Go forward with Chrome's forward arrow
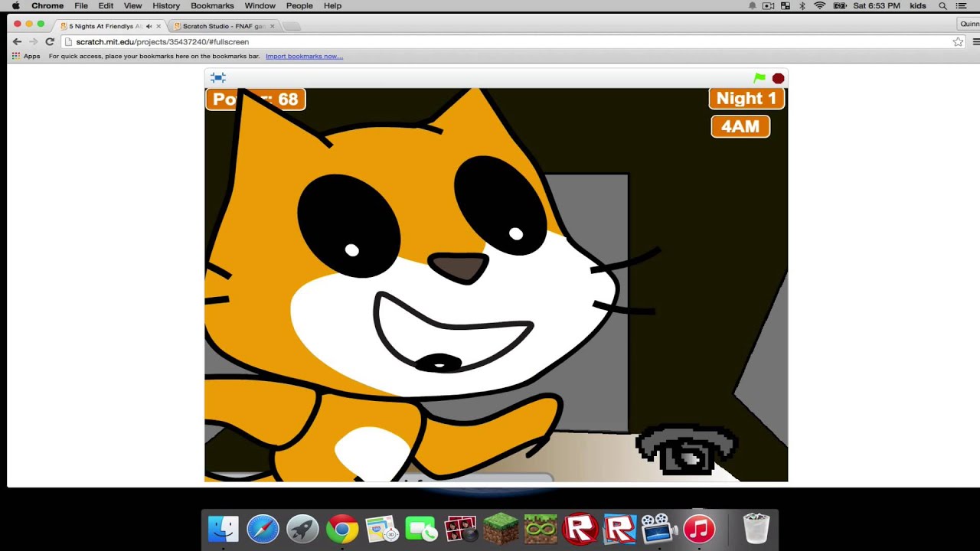This screenshot has width=980, height=551. (33, 42)
